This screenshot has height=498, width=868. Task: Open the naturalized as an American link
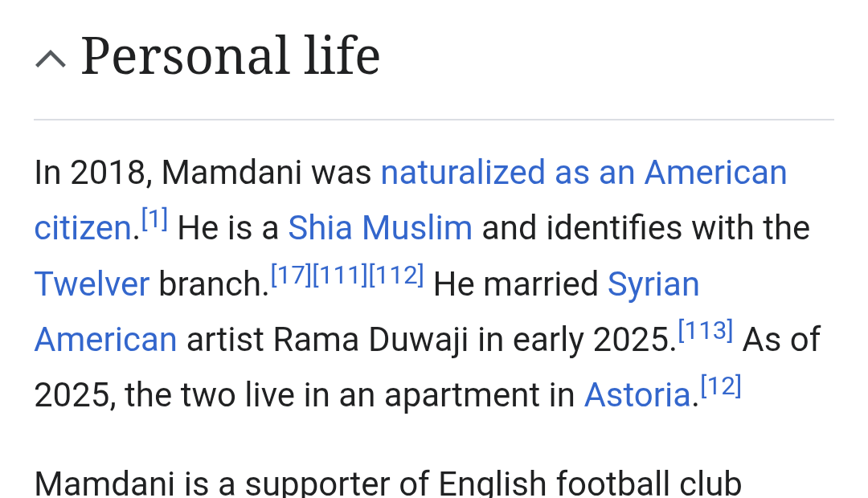click(583, 172)
